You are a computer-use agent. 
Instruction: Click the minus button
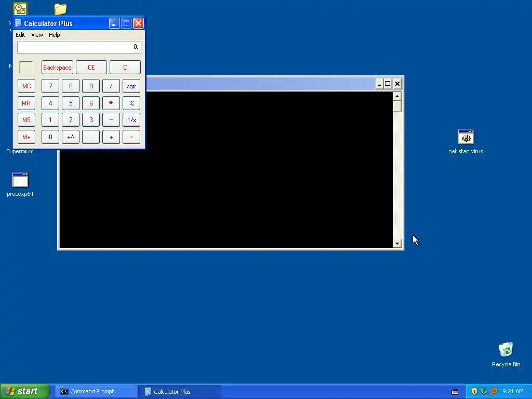(111, 120)
